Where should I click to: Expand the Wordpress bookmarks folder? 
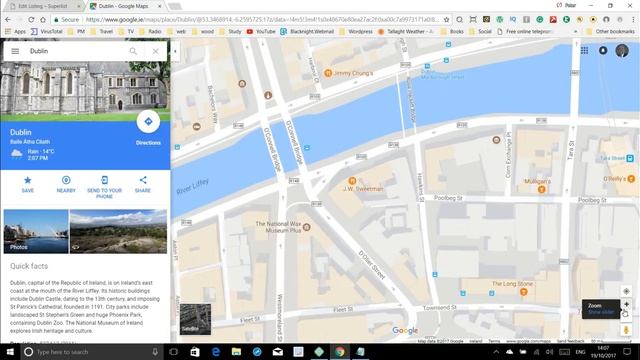pos(356,31)
